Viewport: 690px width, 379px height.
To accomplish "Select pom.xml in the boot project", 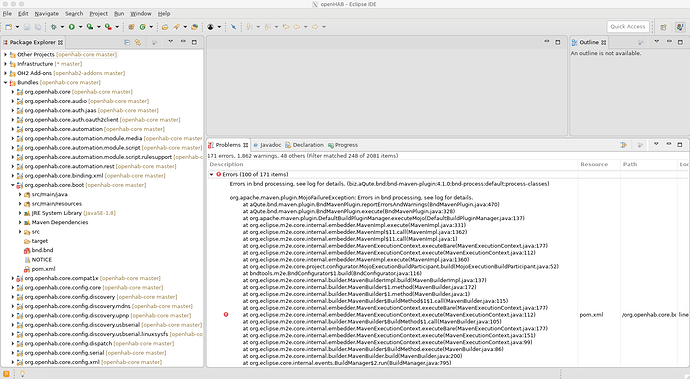I will (44, 269).
